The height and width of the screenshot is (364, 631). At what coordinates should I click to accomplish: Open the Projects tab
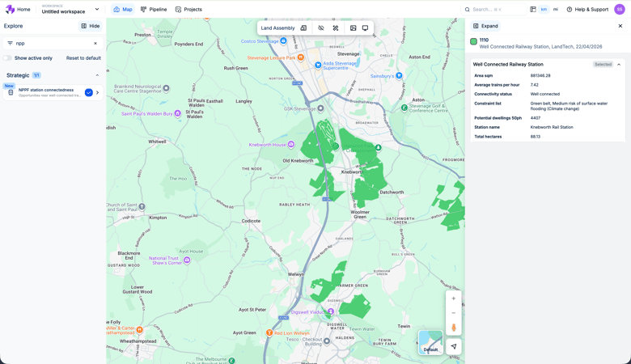tap(188, 9)
